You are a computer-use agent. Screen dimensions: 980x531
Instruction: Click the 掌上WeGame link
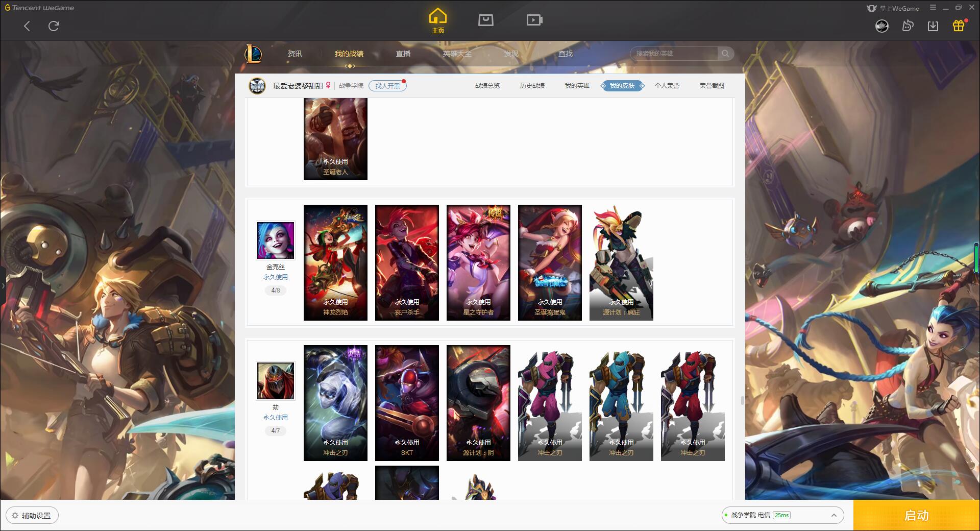(893, 8)
